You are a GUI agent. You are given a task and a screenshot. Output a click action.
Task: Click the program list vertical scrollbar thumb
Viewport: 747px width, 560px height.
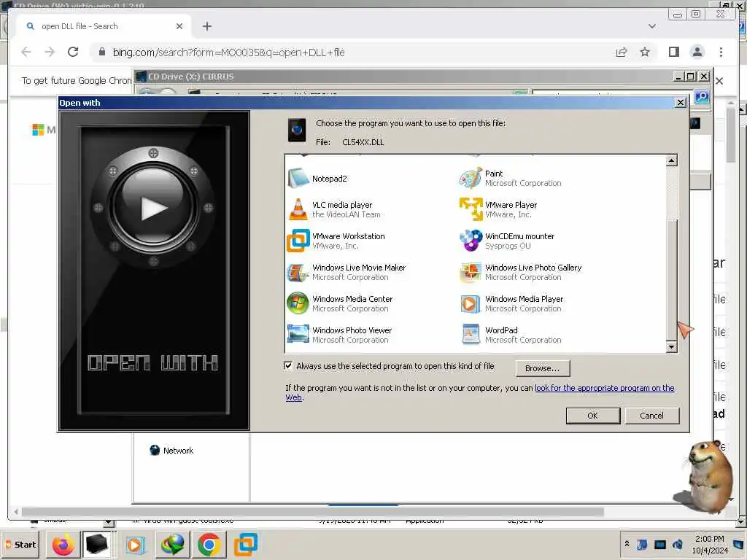coord(671,280)
